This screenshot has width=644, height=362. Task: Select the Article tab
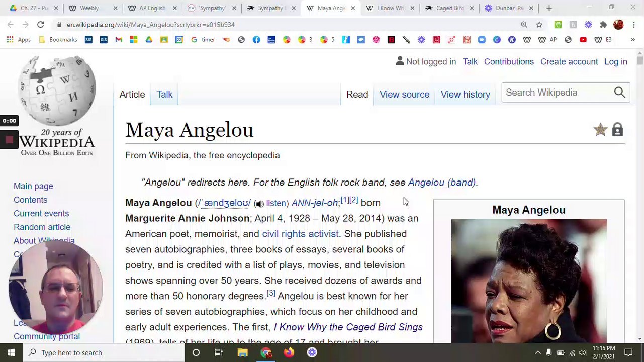click(132, 95)
